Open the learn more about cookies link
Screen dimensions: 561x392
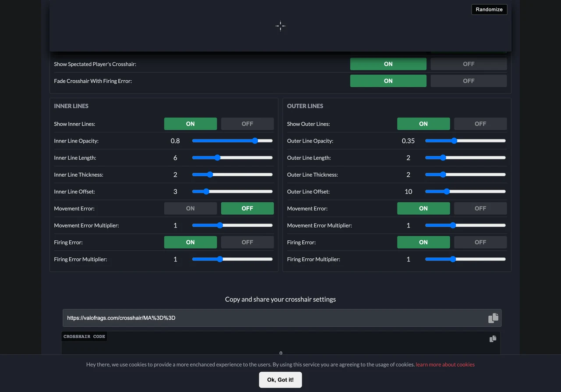445,364
